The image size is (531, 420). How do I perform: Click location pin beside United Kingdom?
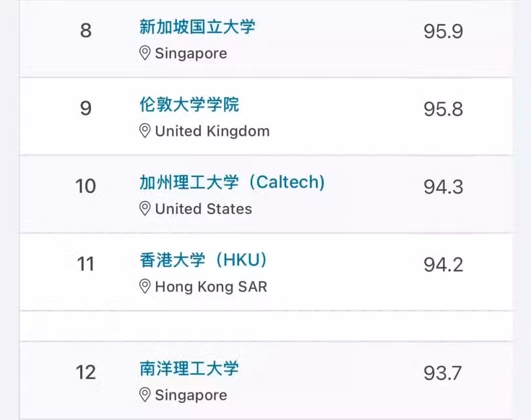(145, 131)
